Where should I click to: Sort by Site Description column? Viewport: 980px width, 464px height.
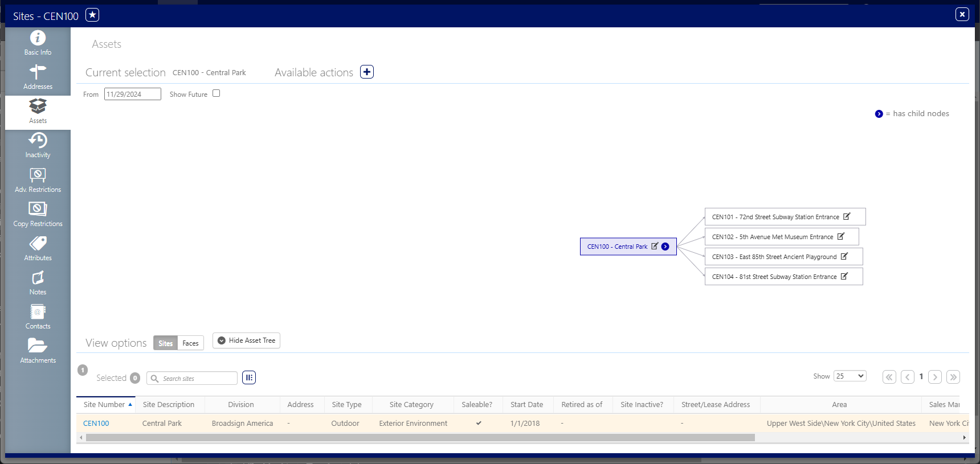click(x=169, y=405)
